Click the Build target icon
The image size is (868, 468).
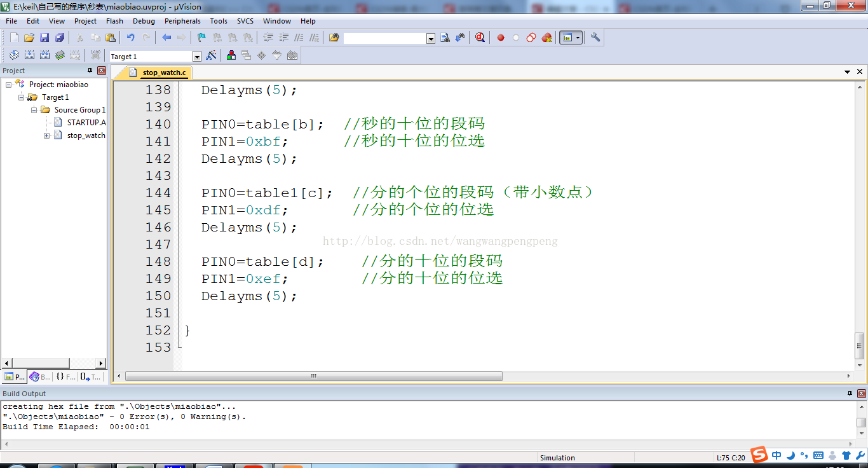click(29, 56)
